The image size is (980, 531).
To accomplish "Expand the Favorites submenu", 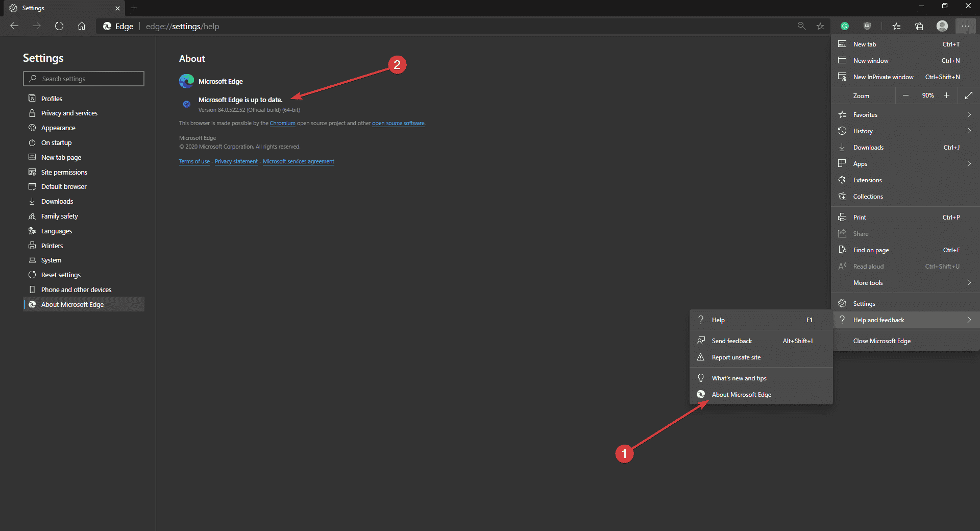I will (968, 115).
